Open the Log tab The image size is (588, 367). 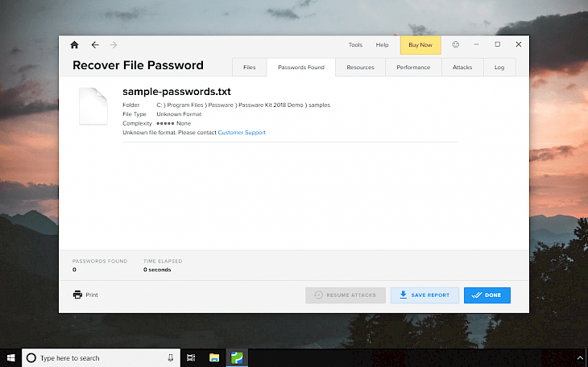point(499,67)
